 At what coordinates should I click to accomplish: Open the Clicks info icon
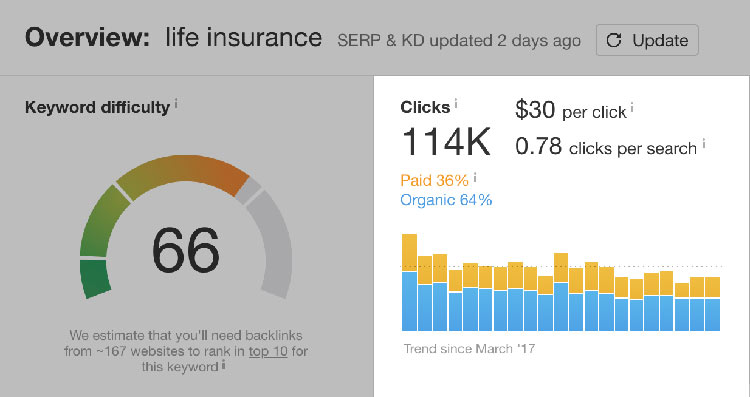(x=456, y=103)
